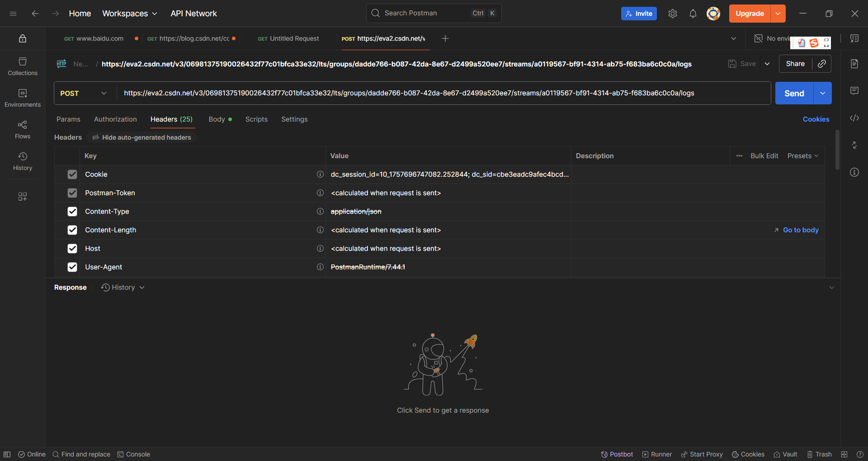Uncheck Content-Length header
The image size is (868, 461).
click(x=72, y=230)
